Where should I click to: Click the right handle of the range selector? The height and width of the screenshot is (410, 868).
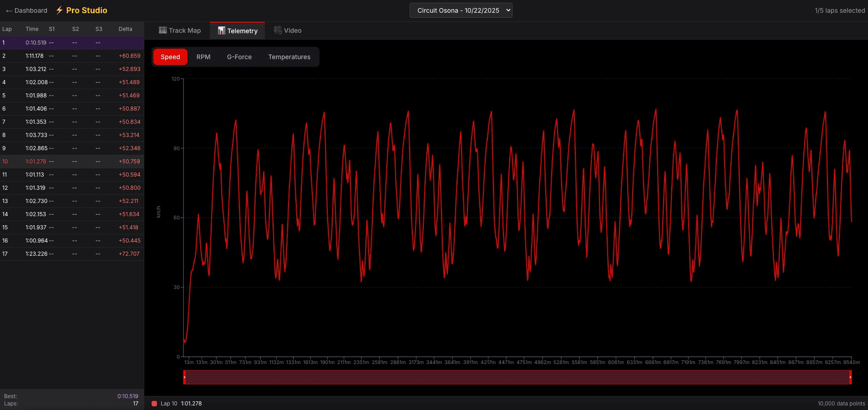click(851, 377)
